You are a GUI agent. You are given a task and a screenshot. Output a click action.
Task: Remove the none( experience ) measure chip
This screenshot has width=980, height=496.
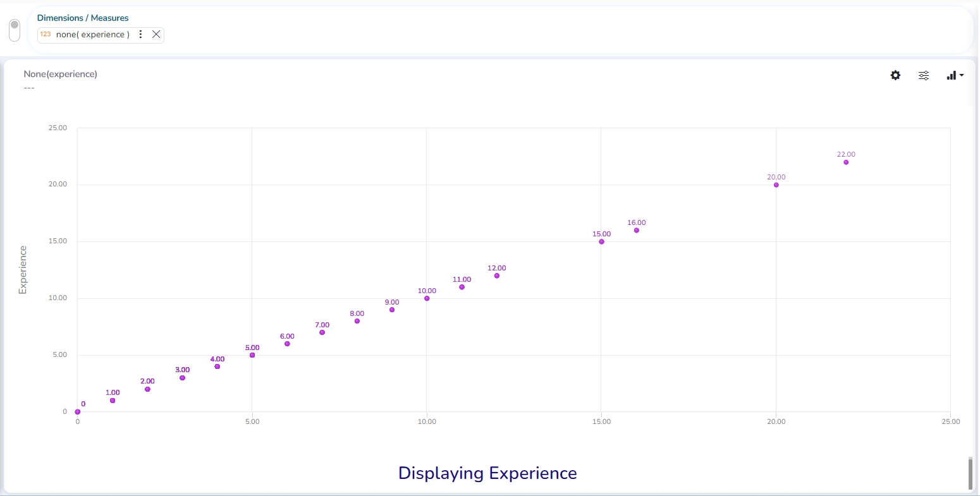coord(156,35)
